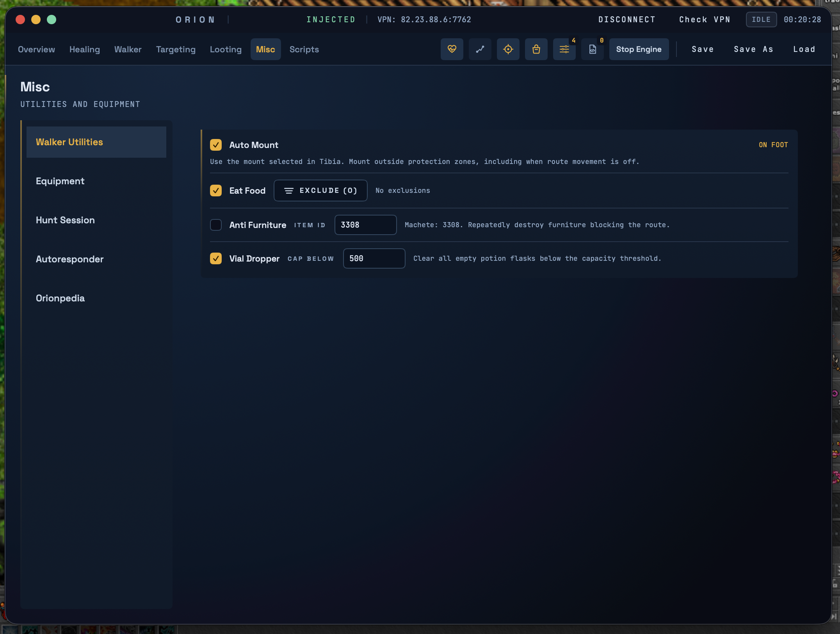840x634 pixels.
Task: Uncheck the Auto Mount checkbox
Action: pos(216,145)
